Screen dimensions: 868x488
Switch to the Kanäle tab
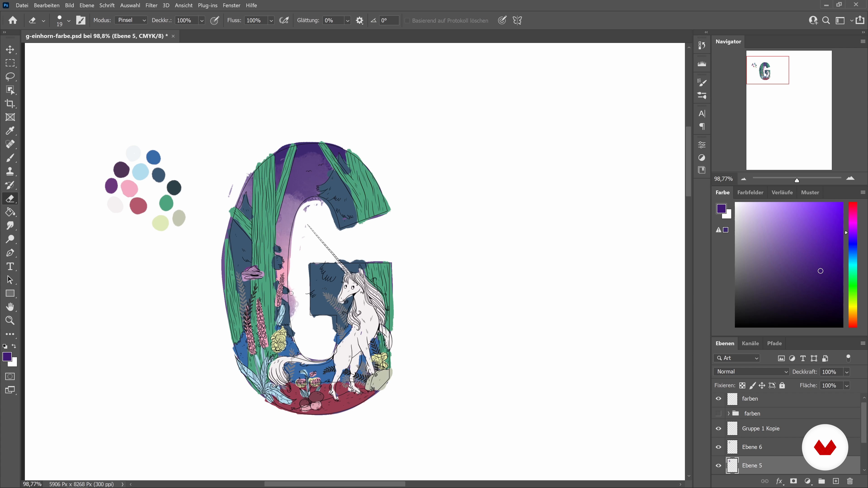(750, 343)
